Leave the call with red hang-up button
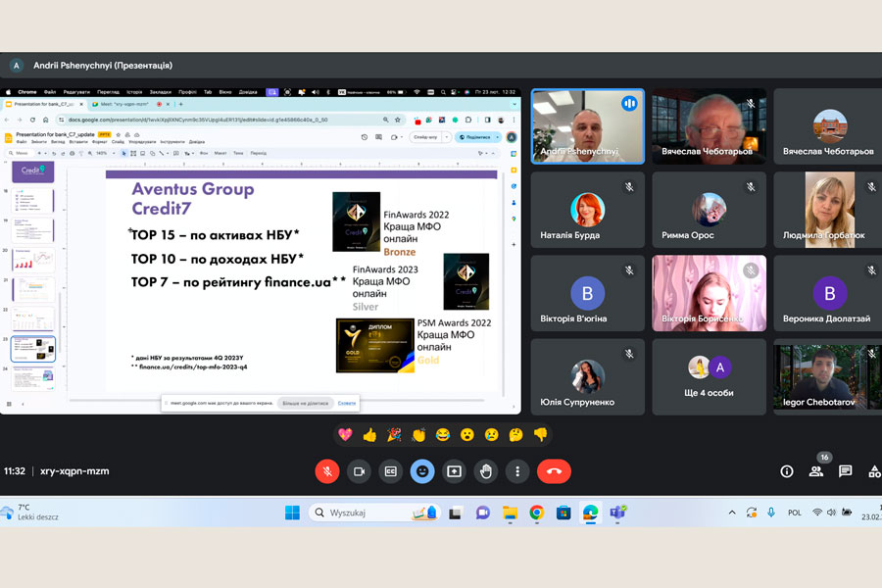 pos(554,471)
